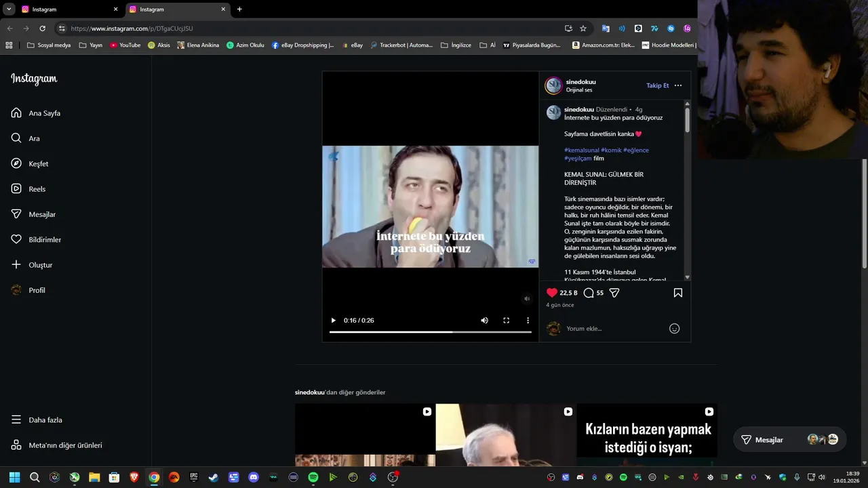The width and height of the screenshot is (868, 488).
Task: Open the eBay Dropshipping bookmark
Action: [x=303, y=45]
